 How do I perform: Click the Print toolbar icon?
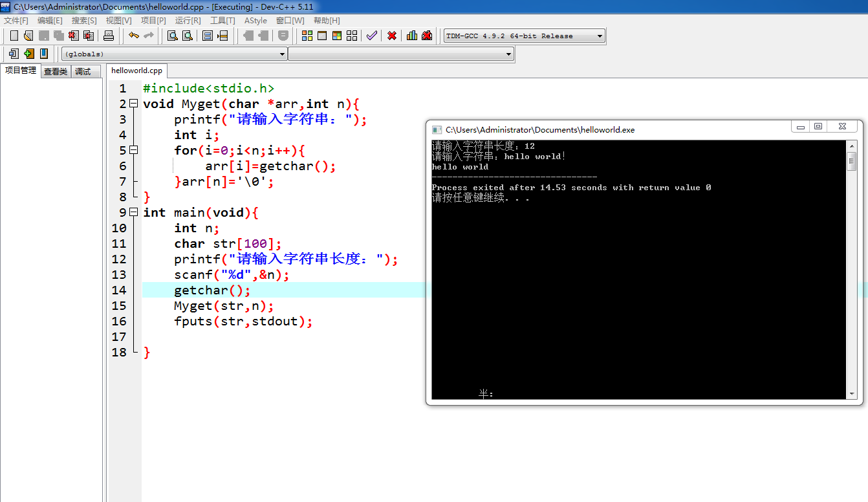(109, 36)
